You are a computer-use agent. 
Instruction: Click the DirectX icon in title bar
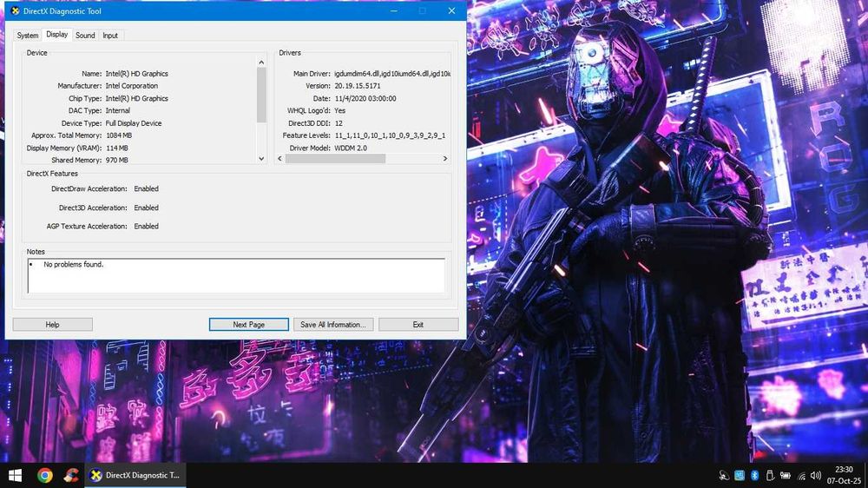click(x=15, y=10)
